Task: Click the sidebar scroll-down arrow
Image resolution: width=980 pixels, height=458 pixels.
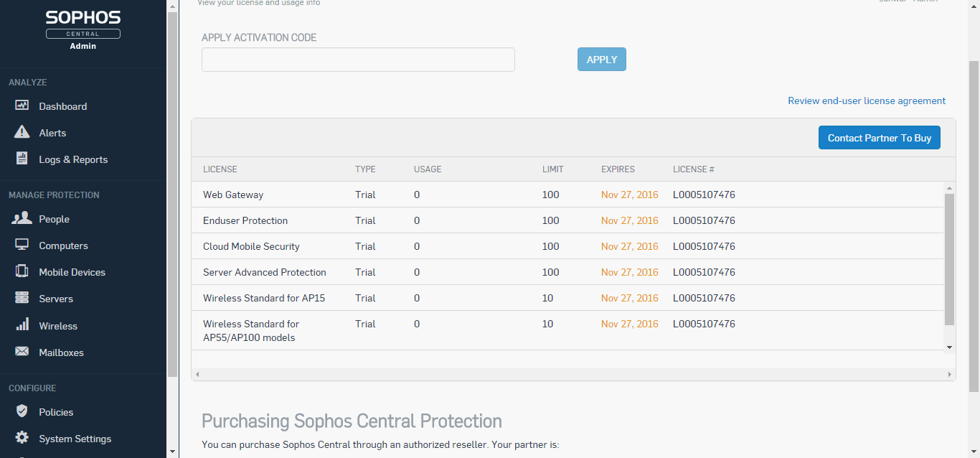Action: pos(172,452)
